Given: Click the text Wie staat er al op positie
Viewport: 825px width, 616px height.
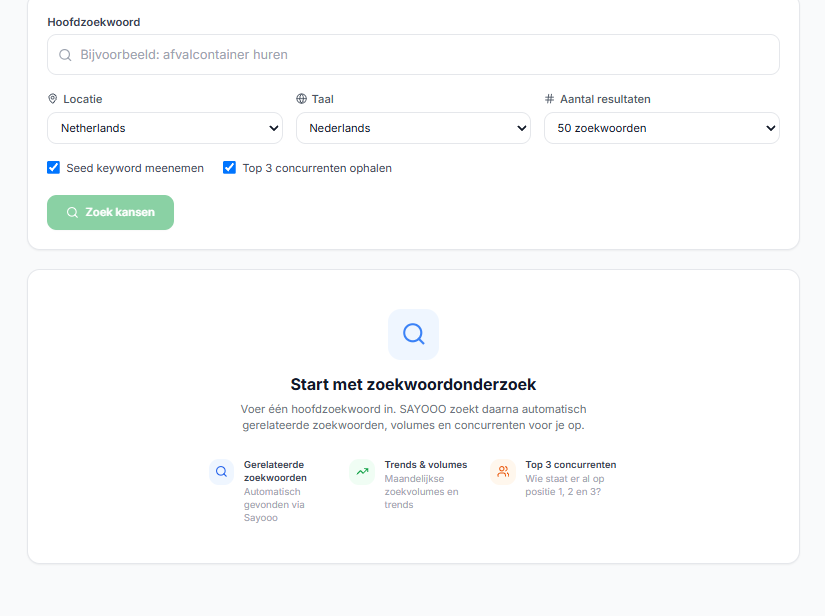Looking at the screenshot, I should point(565,485).
